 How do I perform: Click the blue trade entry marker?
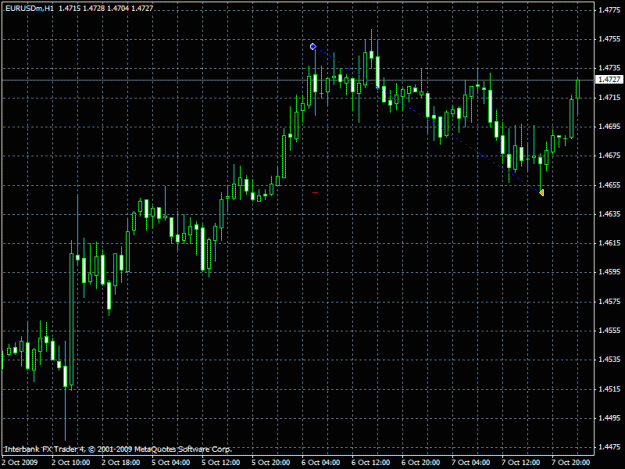tap(313, 47)
